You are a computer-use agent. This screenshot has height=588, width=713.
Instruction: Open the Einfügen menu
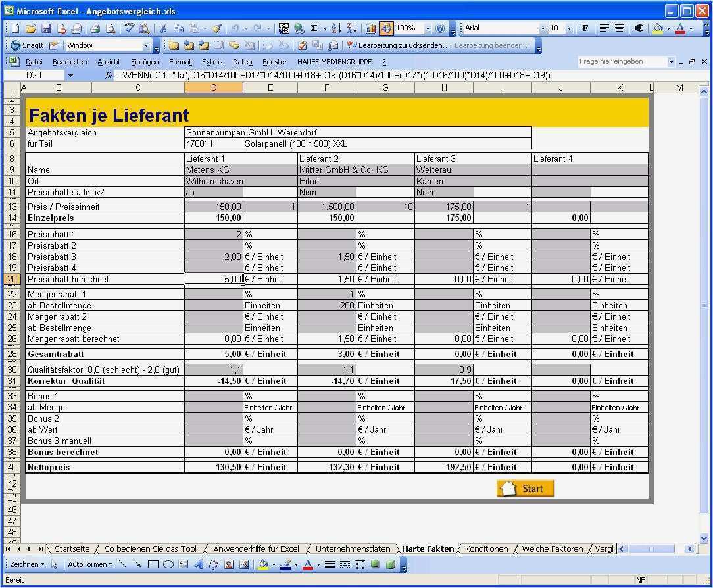[145, 62]
